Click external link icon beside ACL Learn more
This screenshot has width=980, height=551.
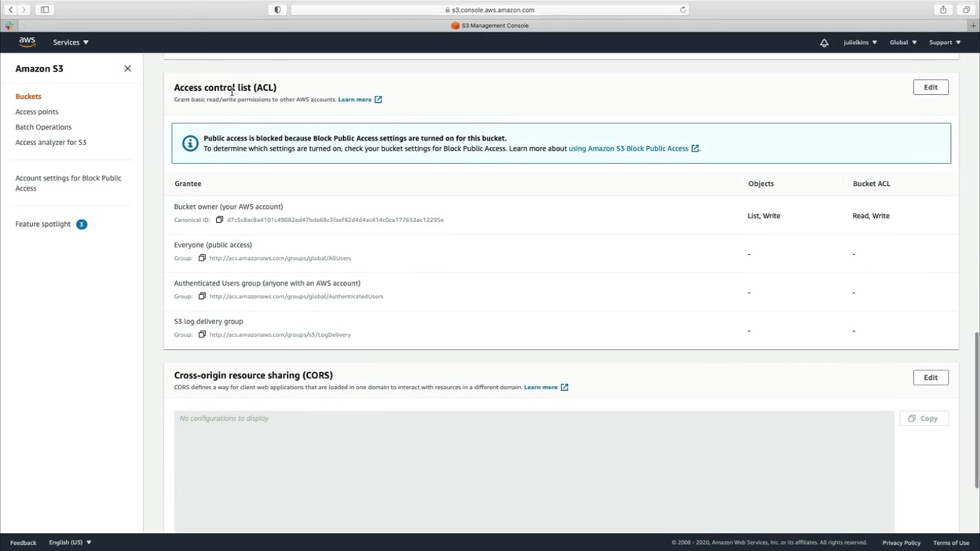point(378,100)
